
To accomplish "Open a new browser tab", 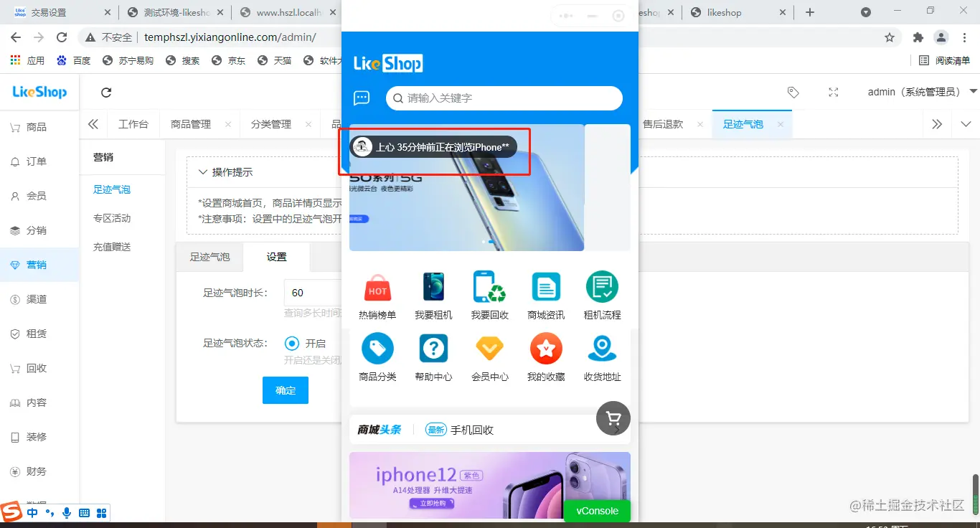I will pos(810,12).
